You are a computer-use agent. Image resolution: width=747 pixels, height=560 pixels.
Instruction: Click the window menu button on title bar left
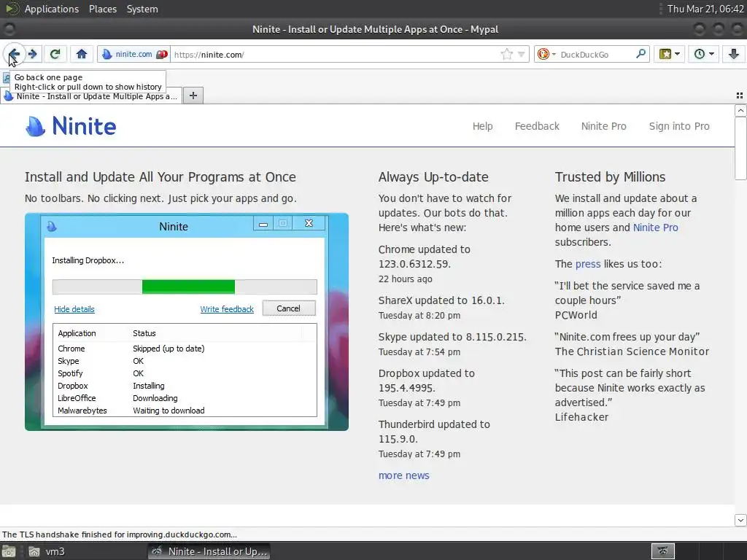[x=9, y=29]
